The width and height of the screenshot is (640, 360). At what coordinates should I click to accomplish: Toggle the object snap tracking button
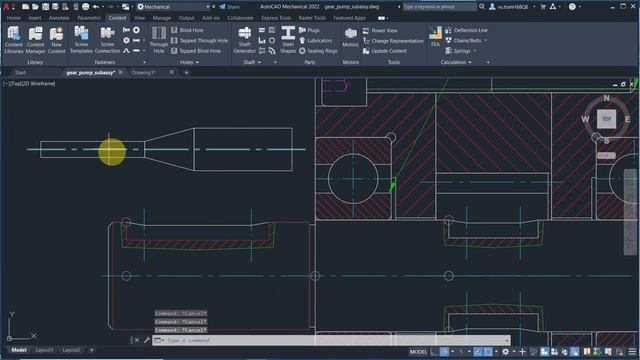tap(477, 351)
